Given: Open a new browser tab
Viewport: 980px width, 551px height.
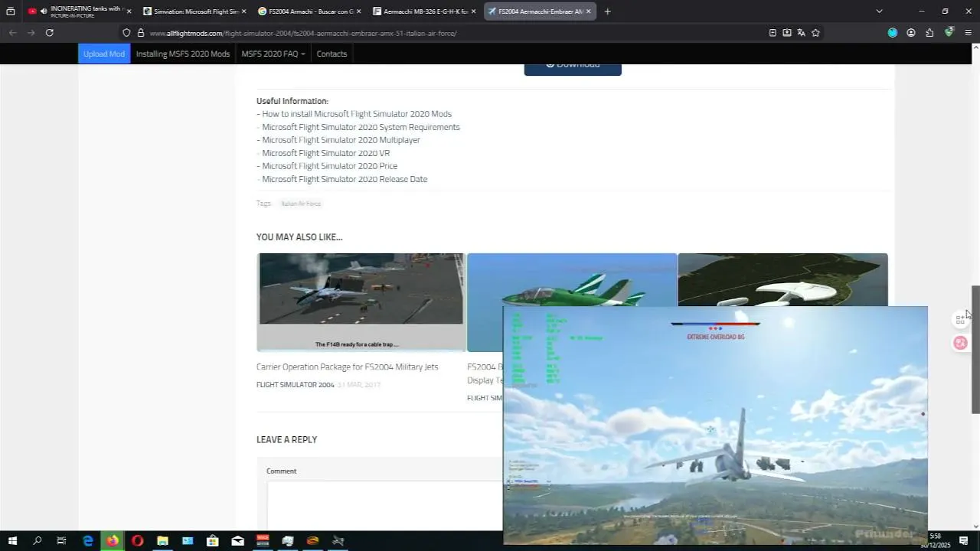Looking at the screenshot, I should click(608, 11).
